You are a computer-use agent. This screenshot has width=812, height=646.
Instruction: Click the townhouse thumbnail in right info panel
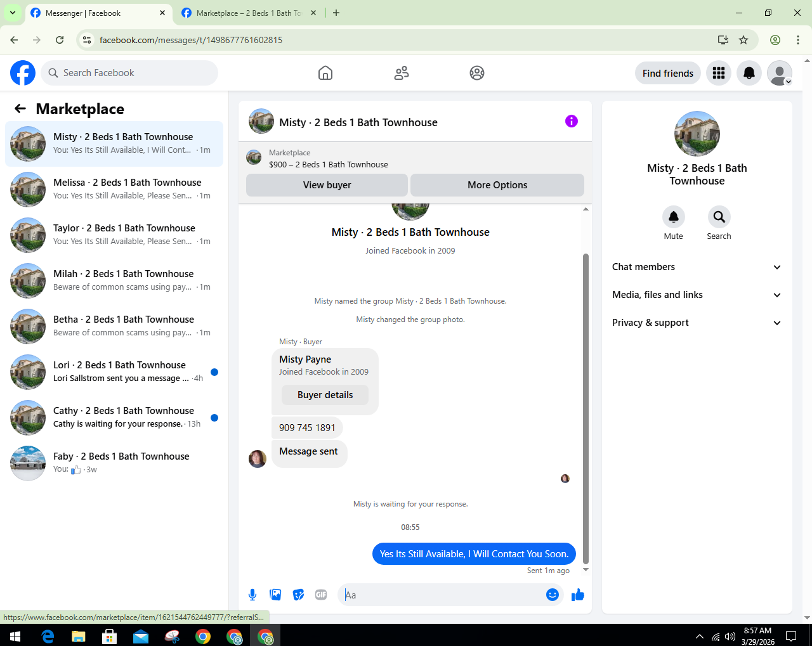[697, 134]
